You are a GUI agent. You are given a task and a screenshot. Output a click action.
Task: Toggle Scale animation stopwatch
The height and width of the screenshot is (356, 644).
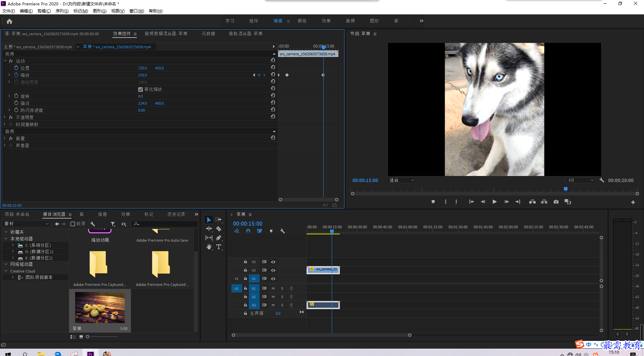click(16, 75)
